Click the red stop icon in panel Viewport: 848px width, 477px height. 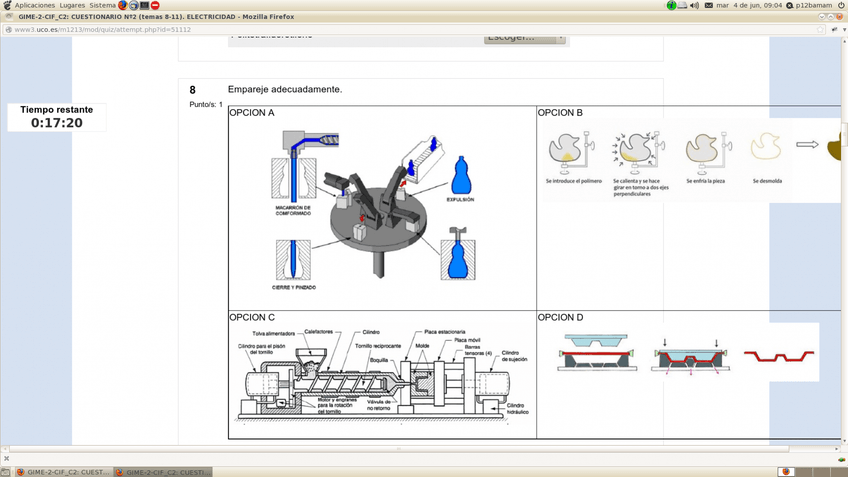point(155,5)
